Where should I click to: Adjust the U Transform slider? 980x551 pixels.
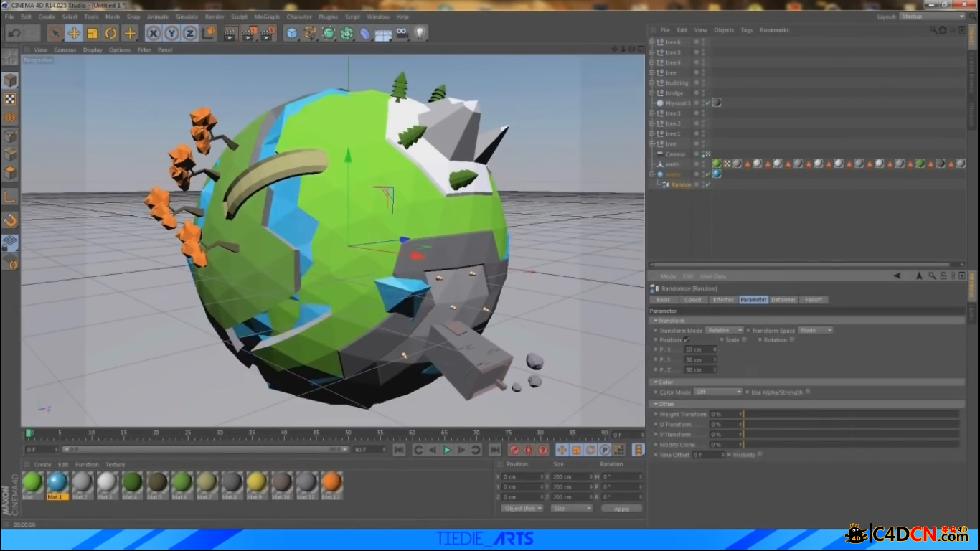coord(851,424)
